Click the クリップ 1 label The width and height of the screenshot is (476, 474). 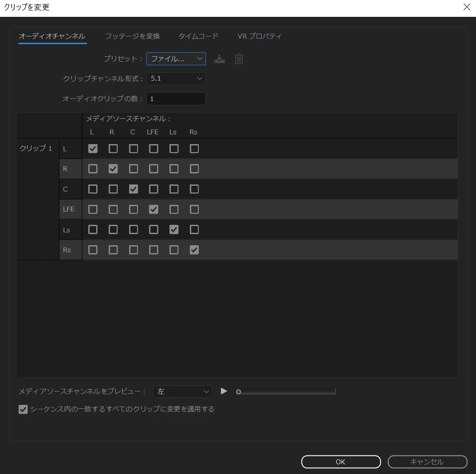pos(35,148)
